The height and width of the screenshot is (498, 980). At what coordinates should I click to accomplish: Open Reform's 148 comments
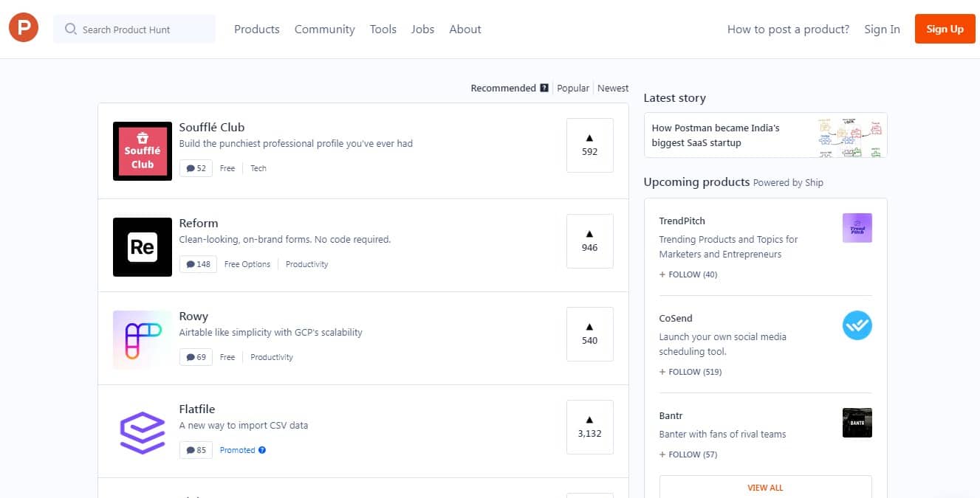[x=198, y=264]
